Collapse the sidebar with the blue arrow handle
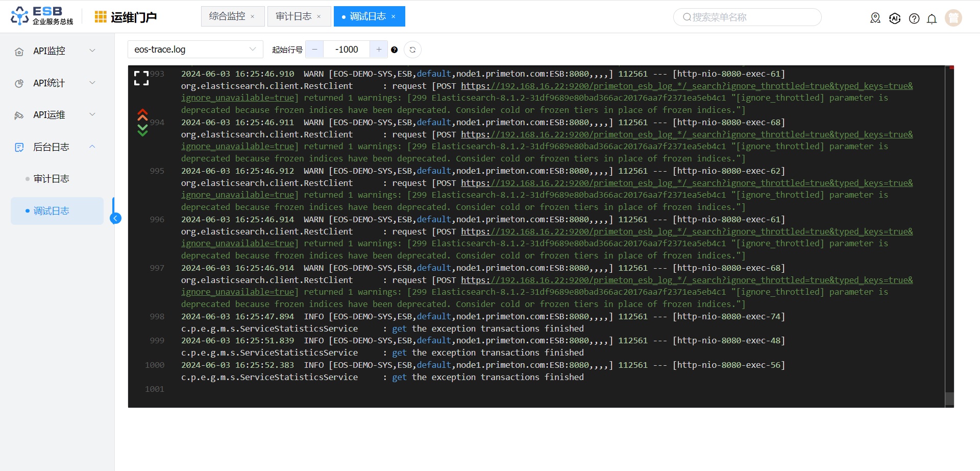The height and width of the screenshot is (471, 980). 116,219
